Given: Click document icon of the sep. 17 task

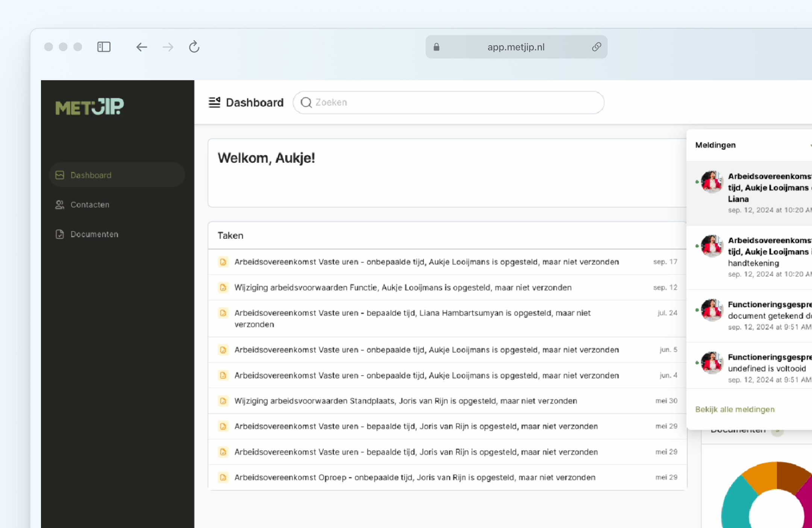Looking at the screenshot, I should coord(223,262).
